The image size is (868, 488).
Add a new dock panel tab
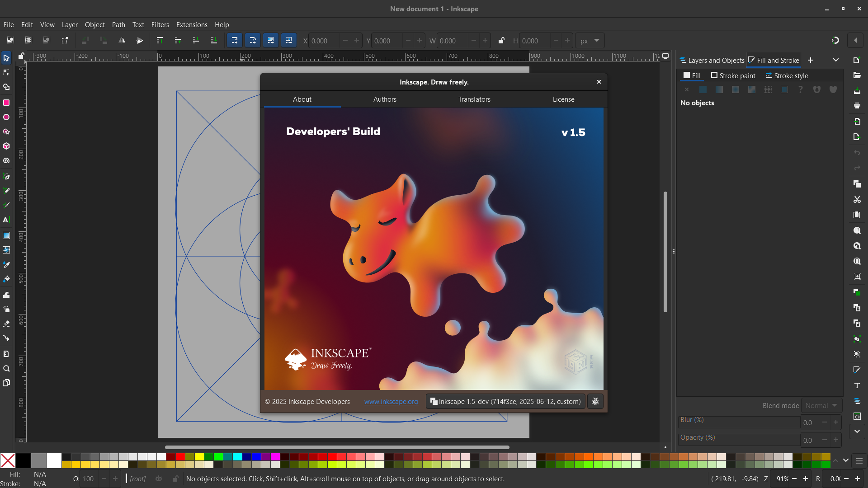[x=811, y=60]
